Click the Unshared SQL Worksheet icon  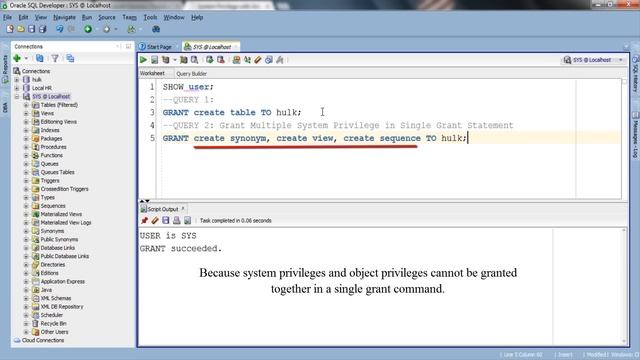236,60
